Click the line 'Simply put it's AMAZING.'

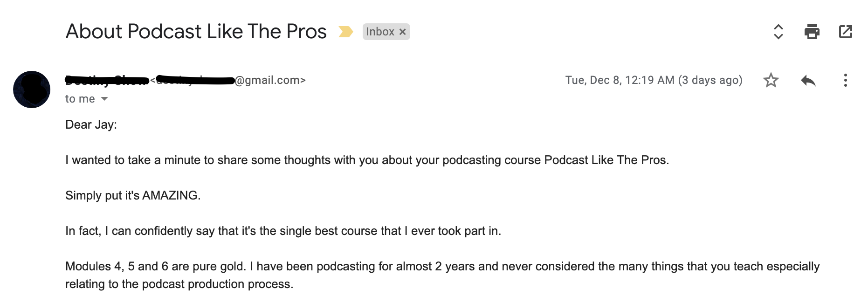pos(133,195)
